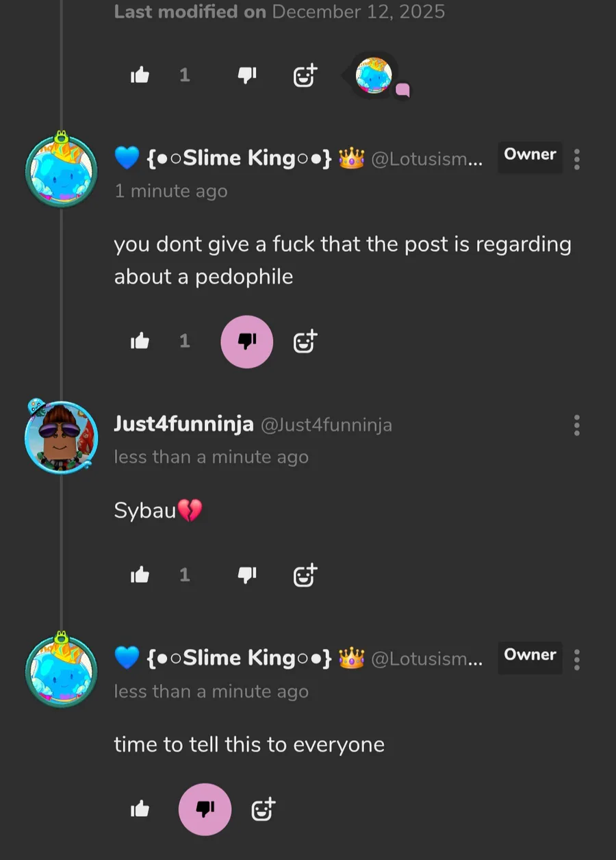Open Slime King profile name link
Viewport: 616px width, 860px height.
coord(240,159)
